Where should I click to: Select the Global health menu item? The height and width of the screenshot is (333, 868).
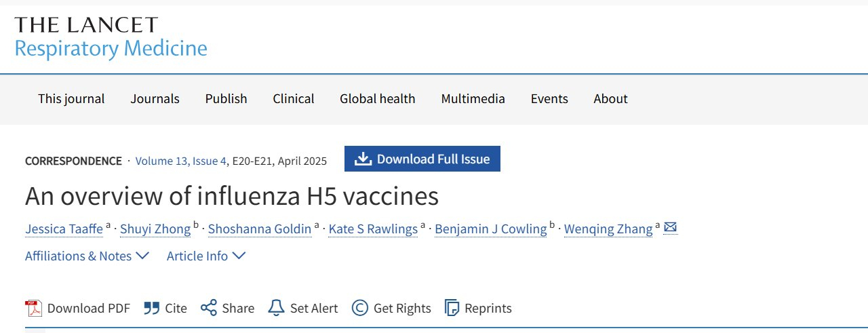[x=377, y=99]
